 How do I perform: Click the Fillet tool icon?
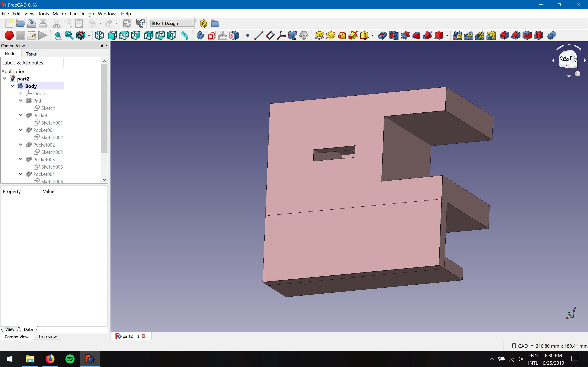pos(504,35)
